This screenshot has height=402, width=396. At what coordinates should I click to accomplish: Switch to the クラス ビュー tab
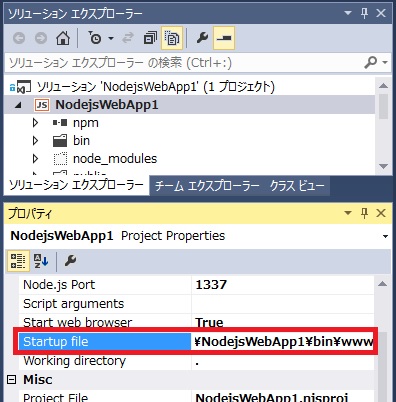tap(297, 186)
